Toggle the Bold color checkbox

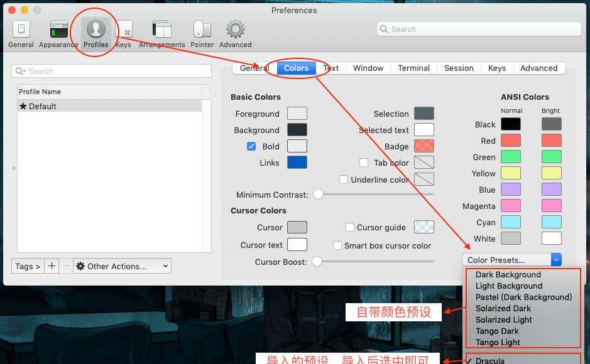click(x=251, y=146)
